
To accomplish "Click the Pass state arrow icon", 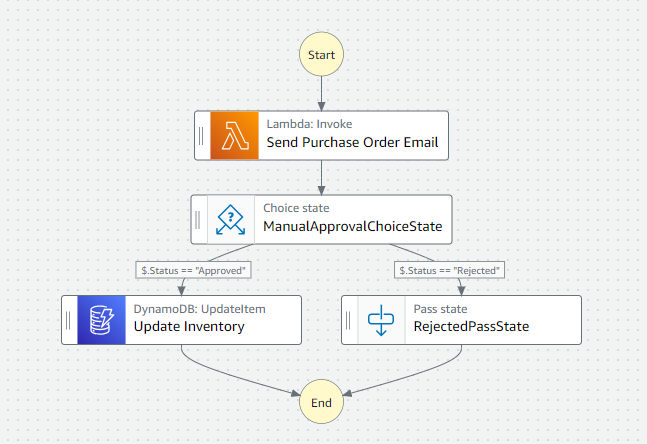I will pyautogui.click(x=381, y=320).
